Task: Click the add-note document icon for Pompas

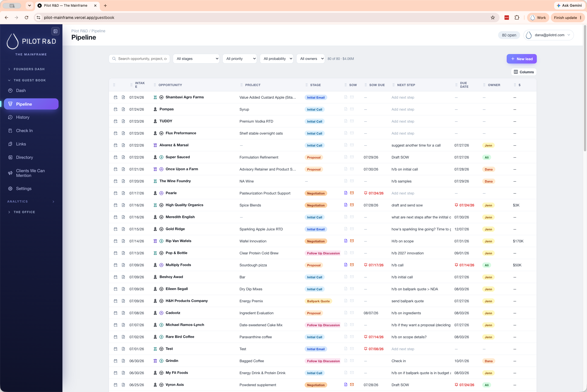Action: tap(123, 109)
